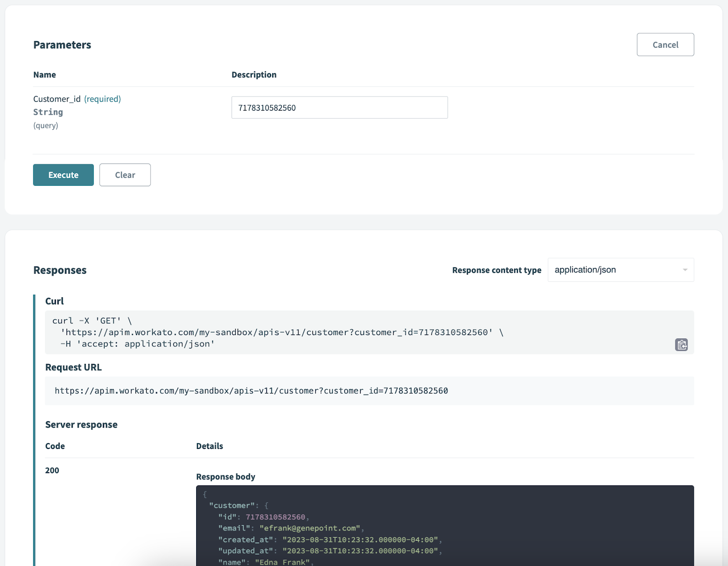The height and width of the screenshot is (566, 728).
Task: Click the Parameters section heading
Action: 62,44
